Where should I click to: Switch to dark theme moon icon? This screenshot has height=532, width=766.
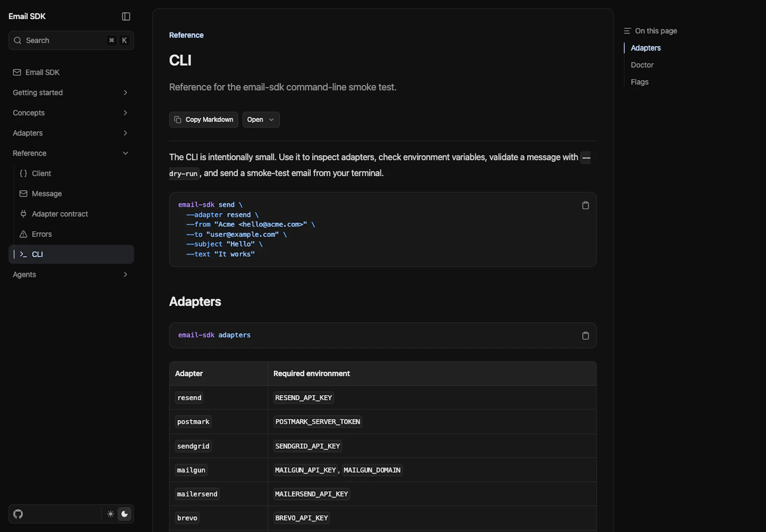tap(124, 514)
